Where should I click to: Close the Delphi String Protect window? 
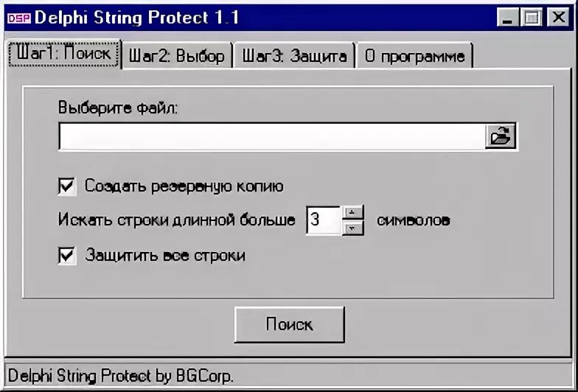point(559,18)
